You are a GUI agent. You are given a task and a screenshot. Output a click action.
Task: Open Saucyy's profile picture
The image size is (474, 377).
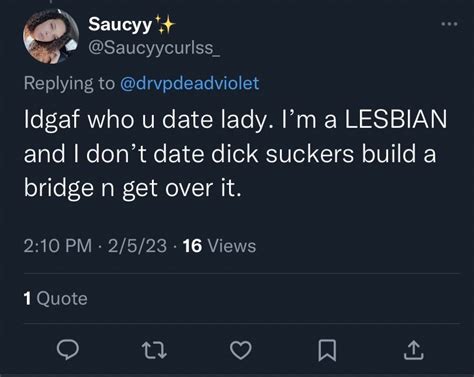coord(51,36)
